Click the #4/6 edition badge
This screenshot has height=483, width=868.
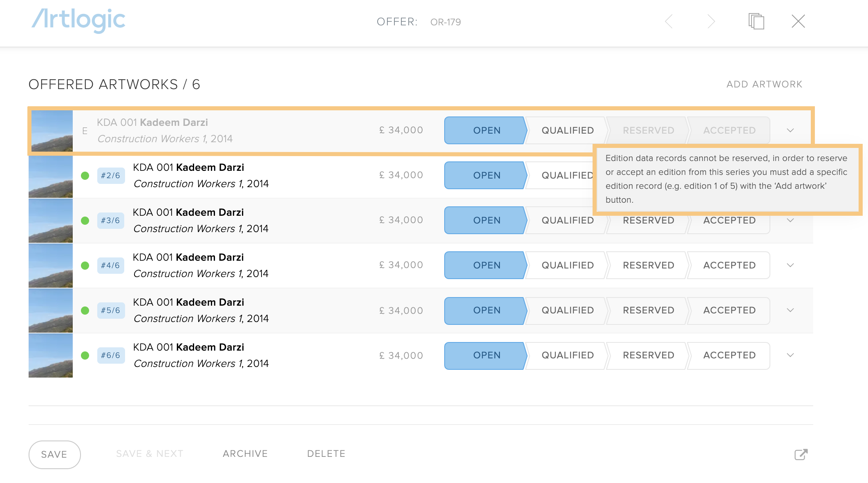(111, 266)
